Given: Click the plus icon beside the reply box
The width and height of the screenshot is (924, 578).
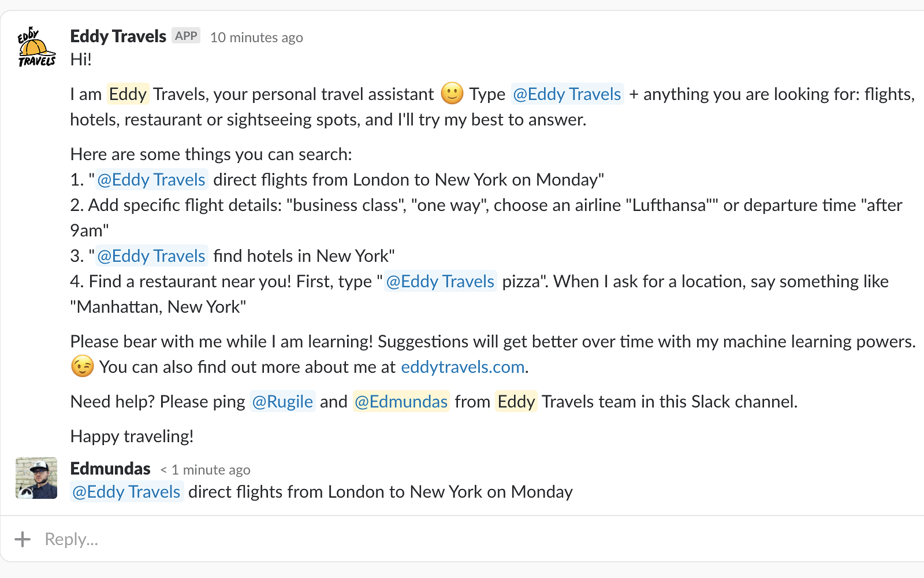Looking at the screenshot, I should click(23, 538).
